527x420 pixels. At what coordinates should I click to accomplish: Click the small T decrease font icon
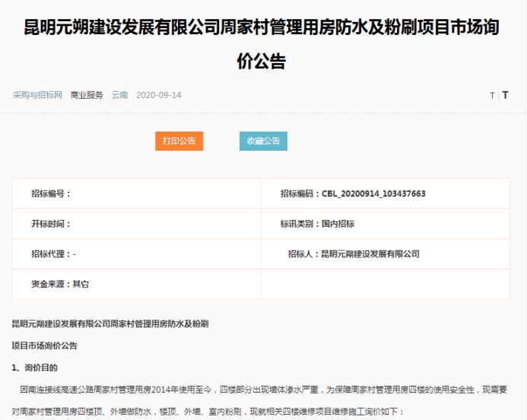(x=492, y=96)
